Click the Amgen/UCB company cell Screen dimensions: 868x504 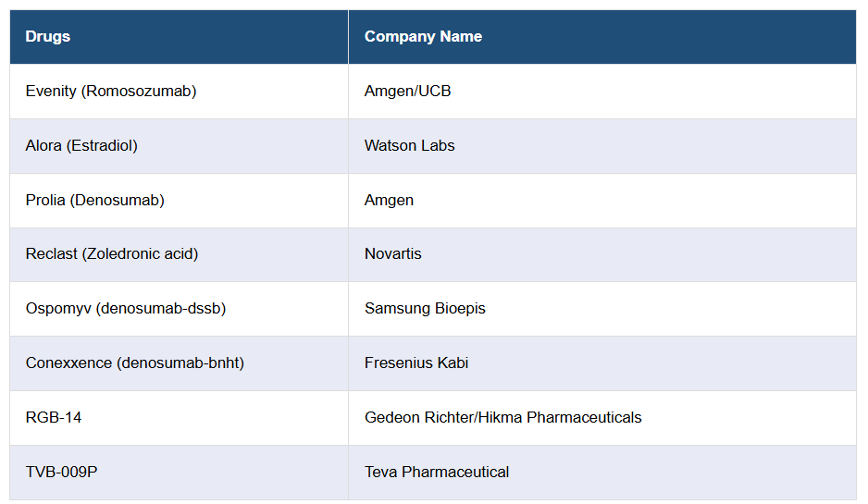coord(407,92)
